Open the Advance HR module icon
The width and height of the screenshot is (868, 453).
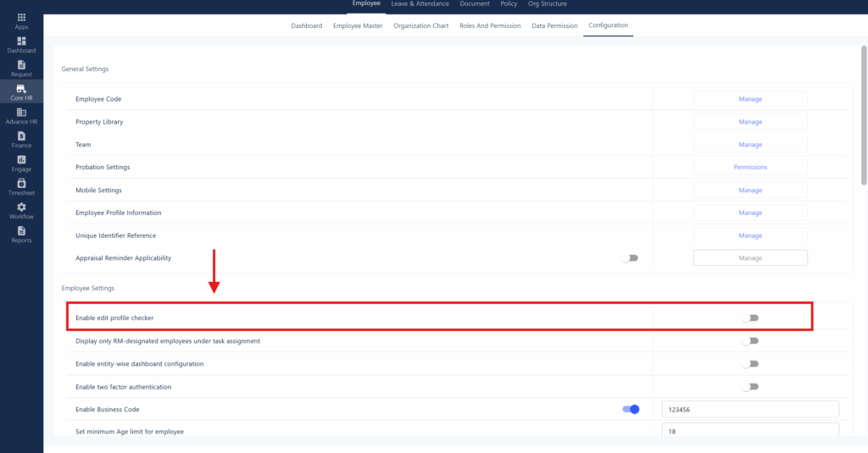click(21, 113)
